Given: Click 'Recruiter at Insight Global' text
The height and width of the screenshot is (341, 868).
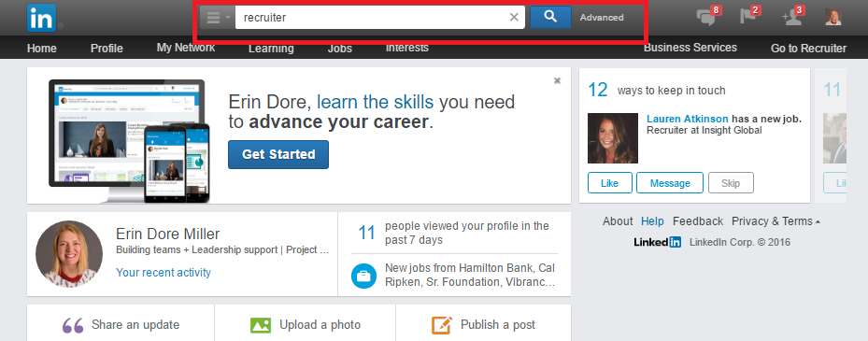Looking at the screenshot, I should [x=704, y=130].
